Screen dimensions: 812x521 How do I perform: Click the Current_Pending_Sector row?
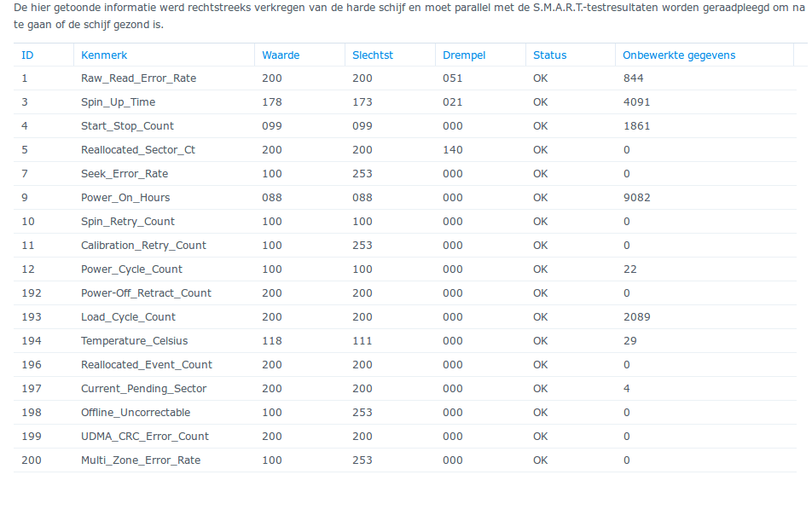click(x=143, y=389)
